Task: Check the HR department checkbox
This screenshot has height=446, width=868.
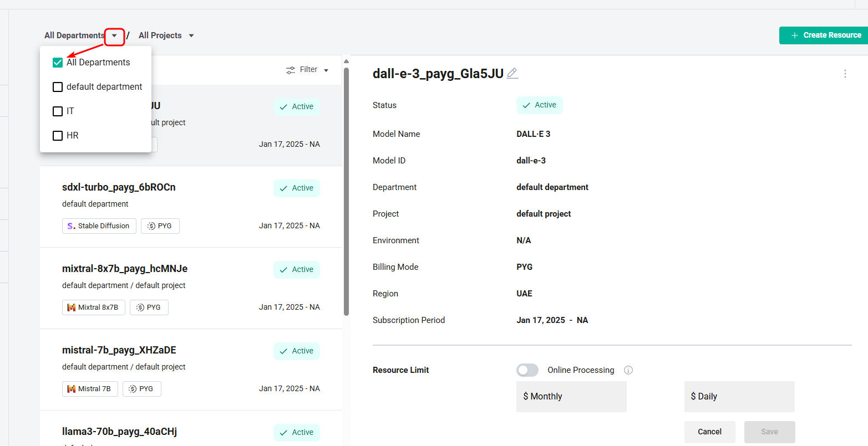Action: 58,135
